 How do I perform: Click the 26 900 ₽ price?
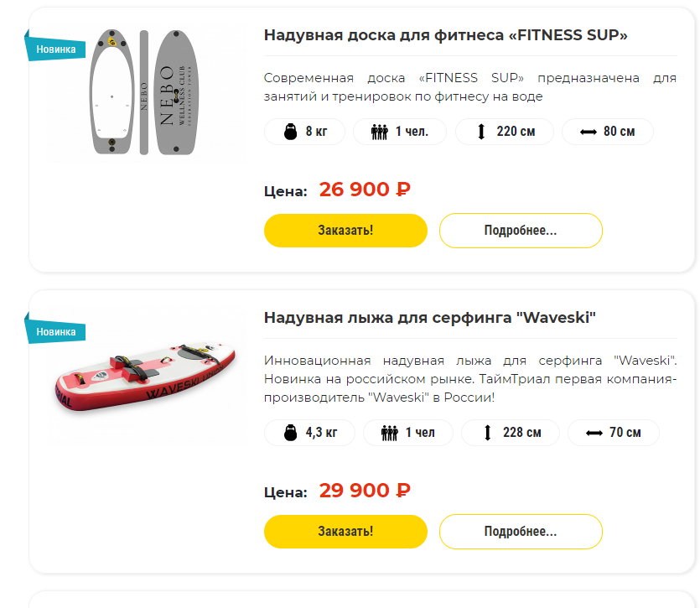pyautogui.click(x=365, y=190)
